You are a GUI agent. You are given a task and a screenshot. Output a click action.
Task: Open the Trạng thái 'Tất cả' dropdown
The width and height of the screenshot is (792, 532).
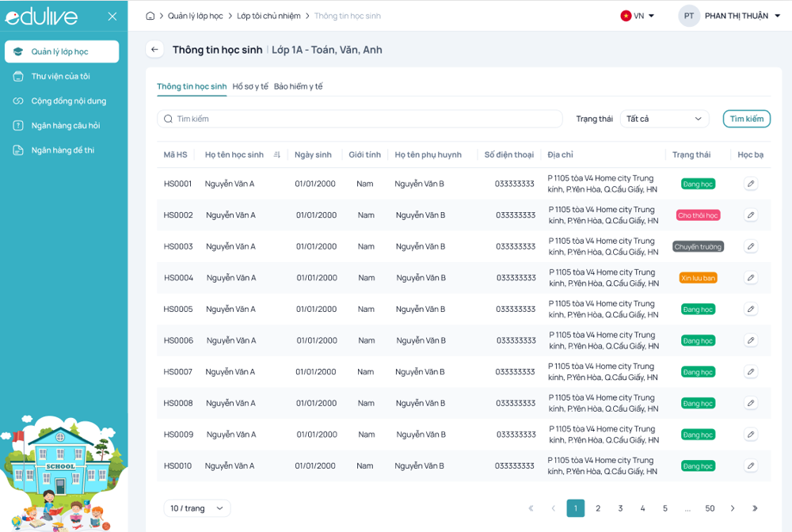(x=664, y=119)
